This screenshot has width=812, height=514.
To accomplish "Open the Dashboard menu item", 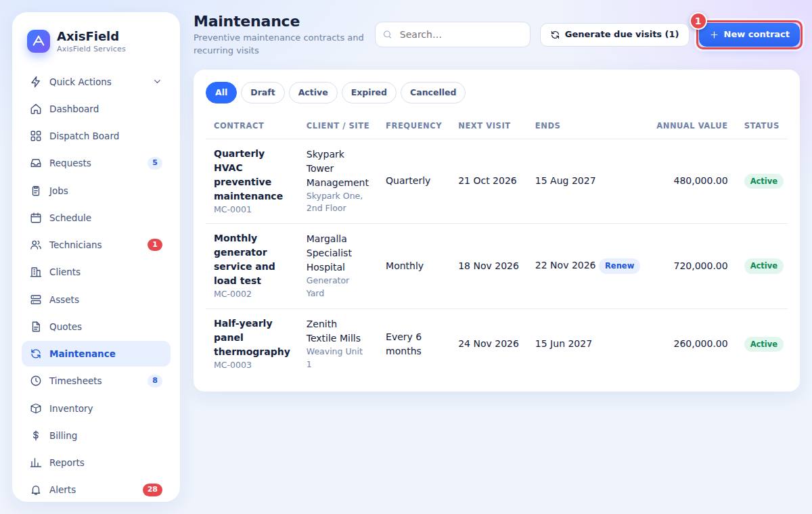I will [96, 109].
